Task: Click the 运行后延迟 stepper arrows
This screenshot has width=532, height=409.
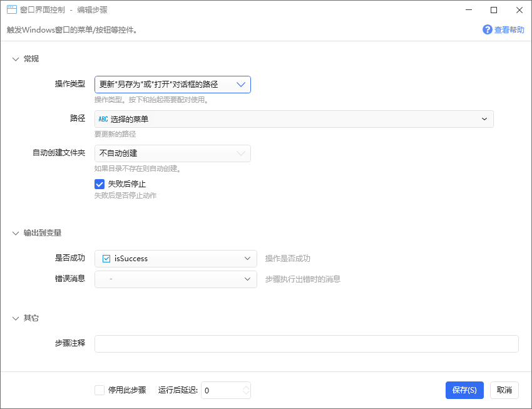Action: tap(247, 390)
